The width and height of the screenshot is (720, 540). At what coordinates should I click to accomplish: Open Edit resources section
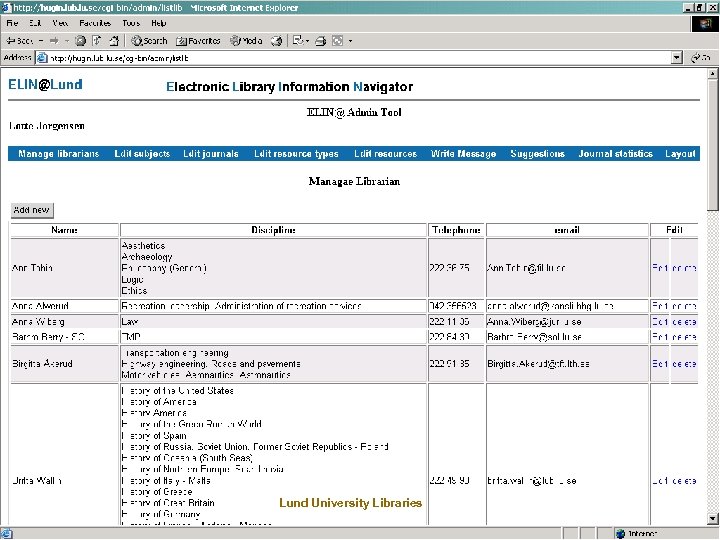(385, 154)
